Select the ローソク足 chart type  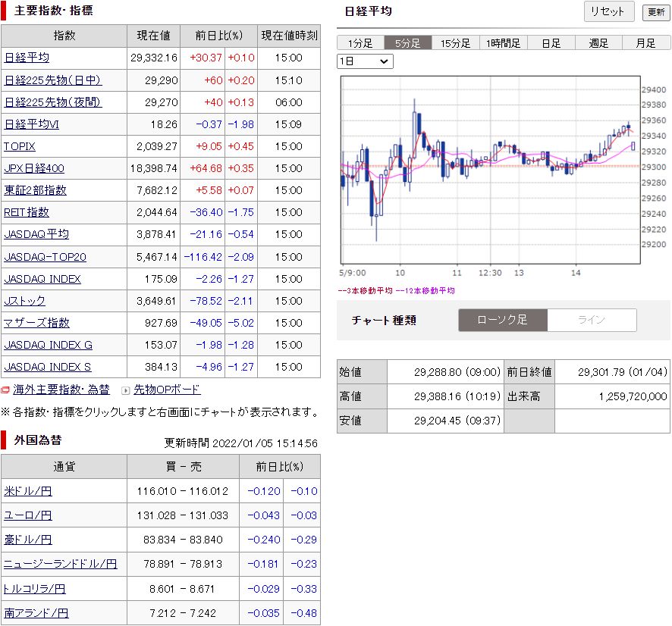[503, 320]
